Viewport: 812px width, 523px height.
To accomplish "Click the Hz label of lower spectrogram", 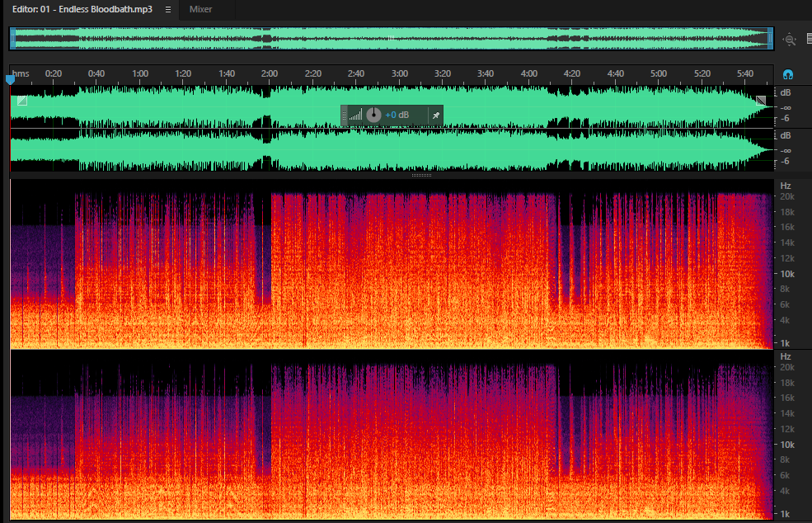I will (x=786, y=356).
